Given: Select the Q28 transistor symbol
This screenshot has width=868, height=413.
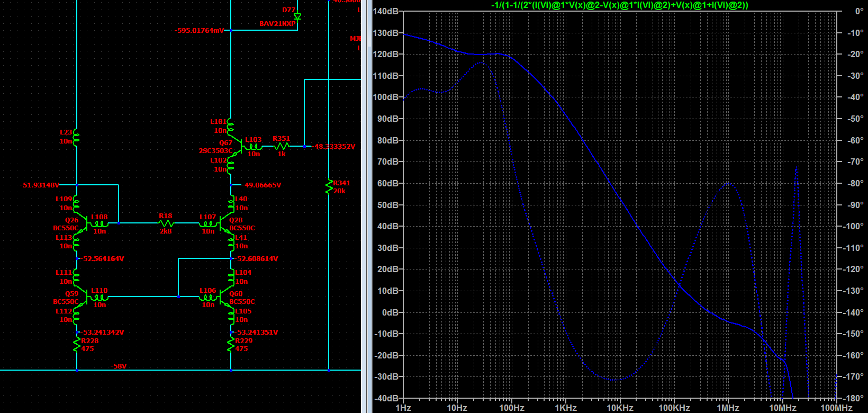Looking at the screenshot, I should pyautogui.click(x=225, y=223).
